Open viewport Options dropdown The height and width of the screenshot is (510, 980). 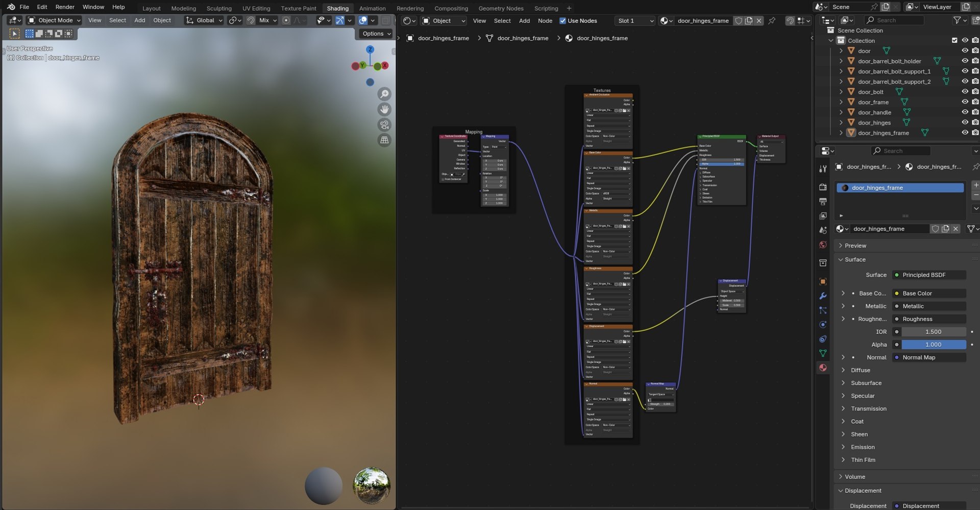(x=377, y=34)
